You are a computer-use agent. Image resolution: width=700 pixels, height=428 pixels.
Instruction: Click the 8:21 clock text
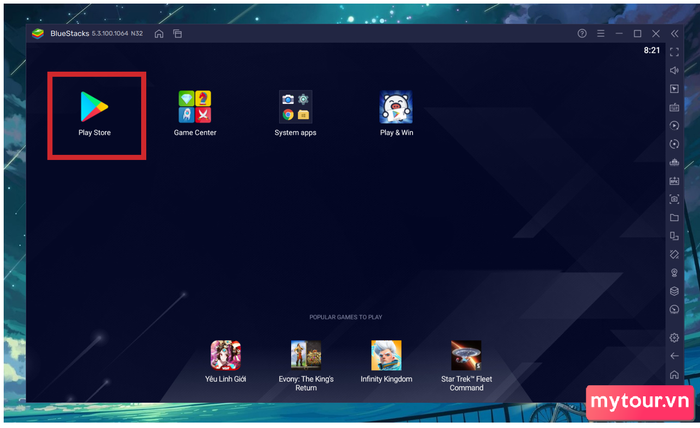(651, 50)
